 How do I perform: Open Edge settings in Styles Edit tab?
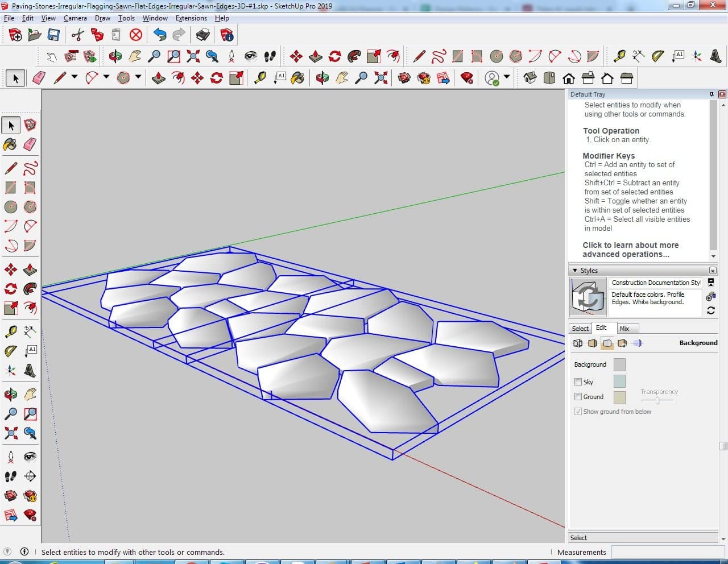(578, 343)
